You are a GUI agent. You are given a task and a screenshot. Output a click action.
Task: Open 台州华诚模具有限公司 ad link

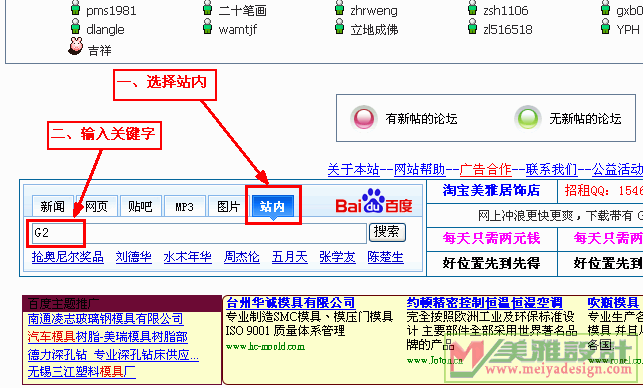pyautogui.click(x=290, y=303)
